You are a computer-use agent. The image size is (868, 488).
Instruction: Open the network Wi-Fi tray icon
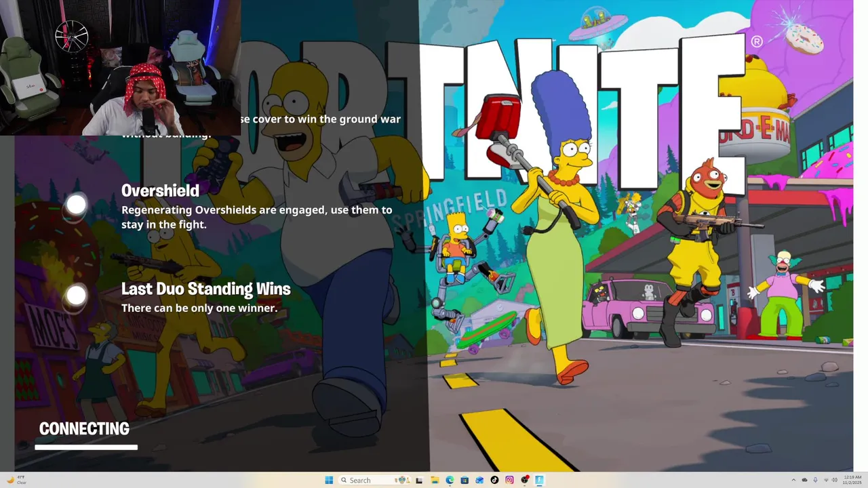click(826, 480)
